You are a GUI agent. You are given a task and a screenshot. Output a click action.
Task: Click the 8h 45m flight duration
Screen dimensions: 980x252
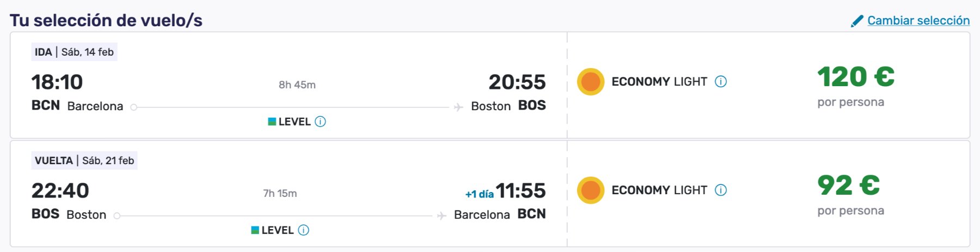[297, 85]
